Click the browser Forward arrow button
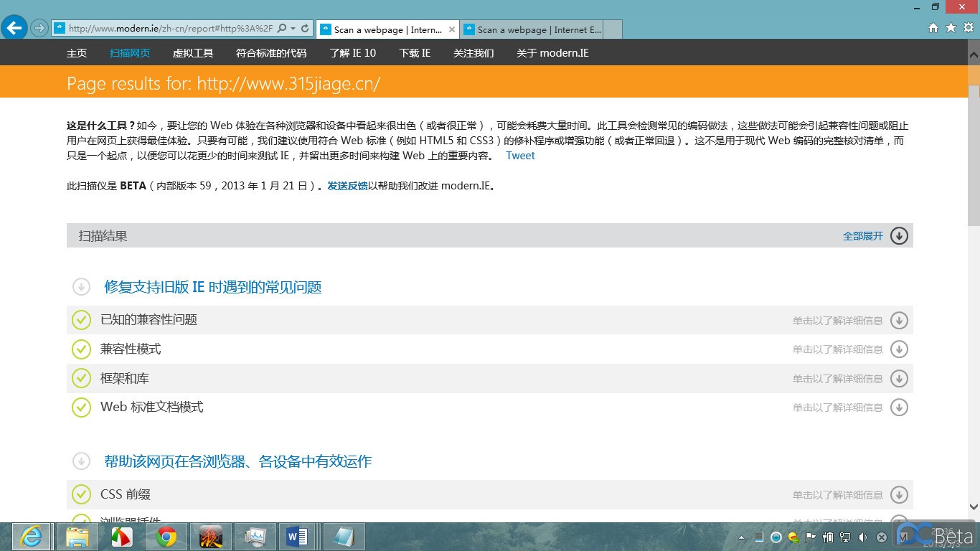Viewport: 980px width, 551px height. [x=39, y=28]
